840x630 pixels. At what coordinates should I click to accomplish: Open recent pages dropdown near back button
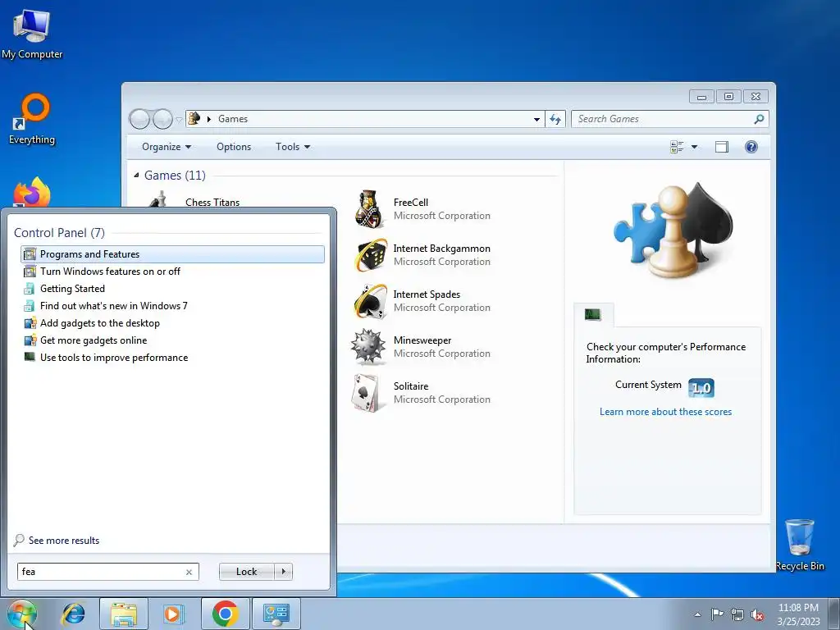179,120
